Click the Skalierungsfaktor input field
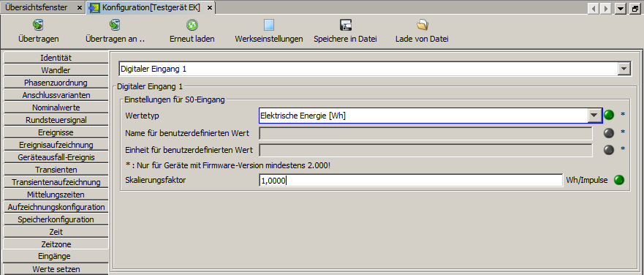This screenshot has height=275, width=644. 411,180
